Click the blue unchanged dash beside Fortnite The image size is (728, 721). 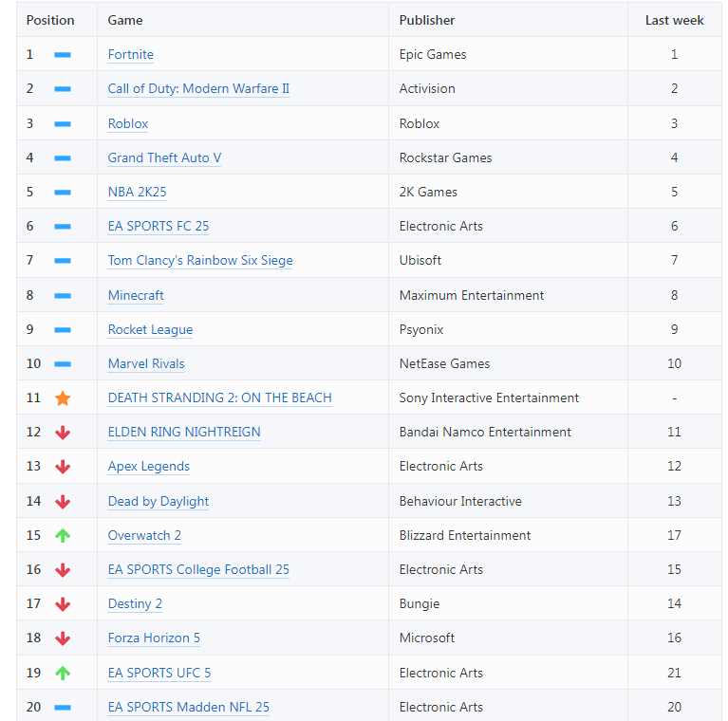[x=63, y=55]
